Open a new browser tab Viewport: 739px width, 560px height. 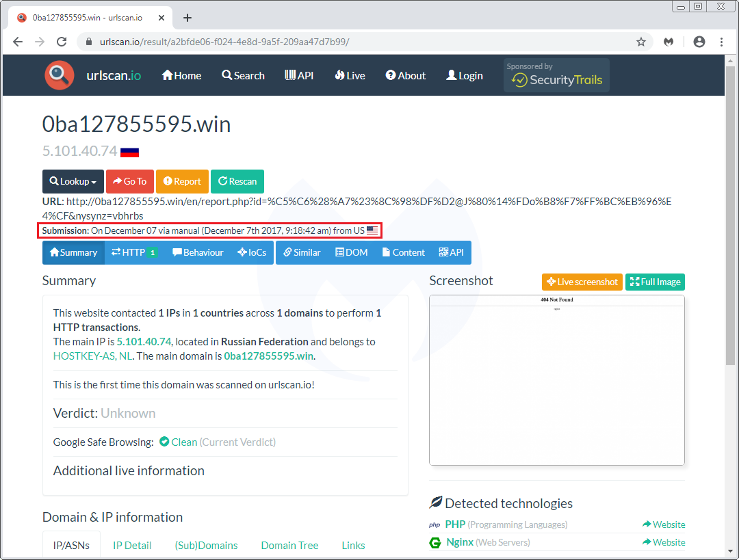[187, 18]
